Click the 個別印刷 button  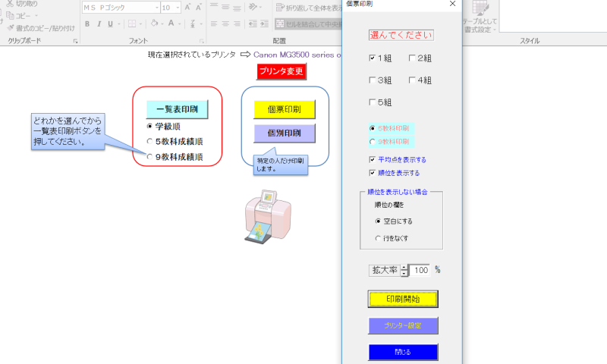(285, 133)
